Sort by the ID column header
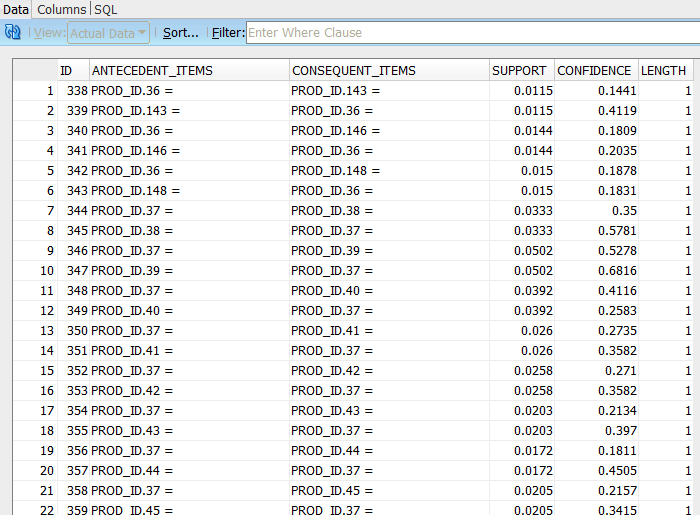This screenshot has height=515, width=700. pyautogui.click(x=74, y=71)
